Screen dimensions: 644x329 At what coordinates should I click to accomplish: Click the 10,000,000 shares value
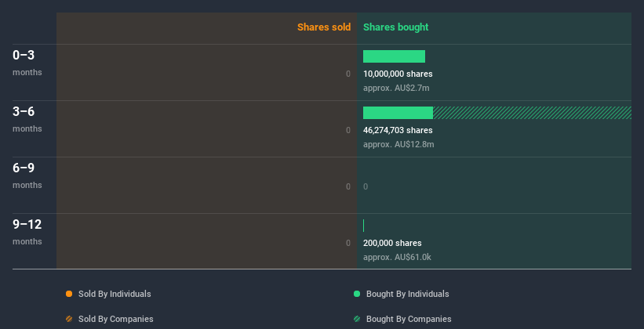(398, 74)
